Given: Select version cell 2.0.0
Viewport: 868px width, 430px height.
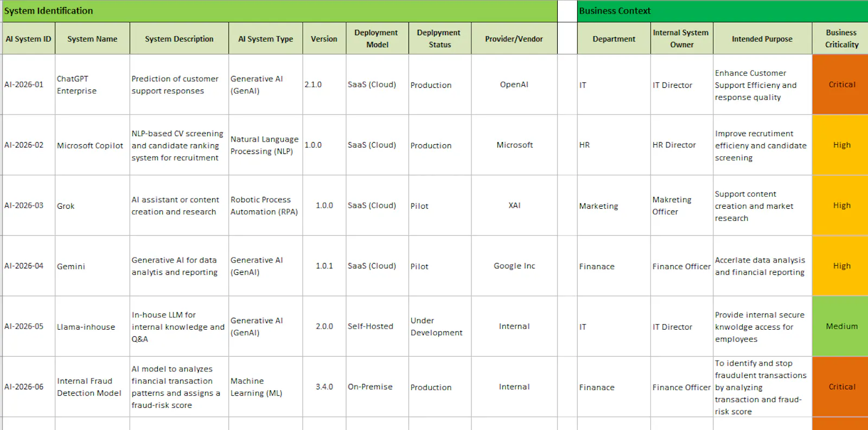Looking at the screenshot, I should (x=324, y=326).
